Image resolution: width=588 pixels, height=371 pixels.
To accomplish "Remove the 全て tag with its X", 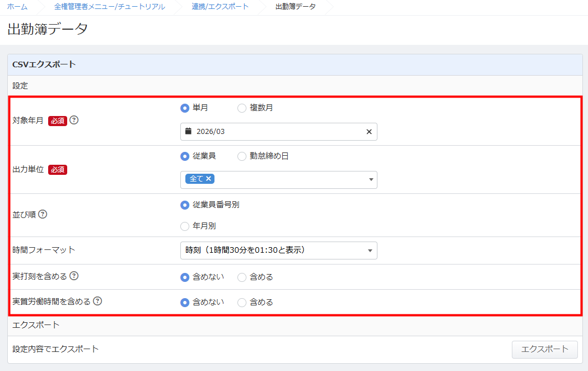I will pos(208,179).
